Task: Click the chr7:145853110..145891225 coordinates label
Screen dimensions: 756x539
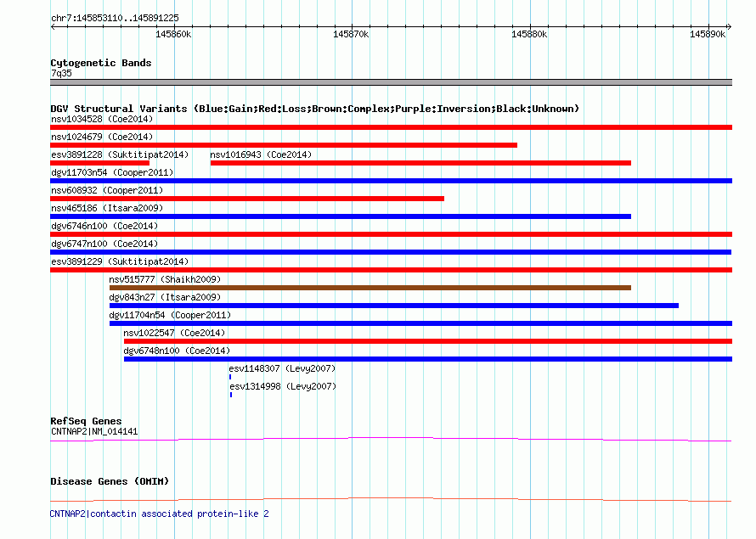Action: (115, 18)
